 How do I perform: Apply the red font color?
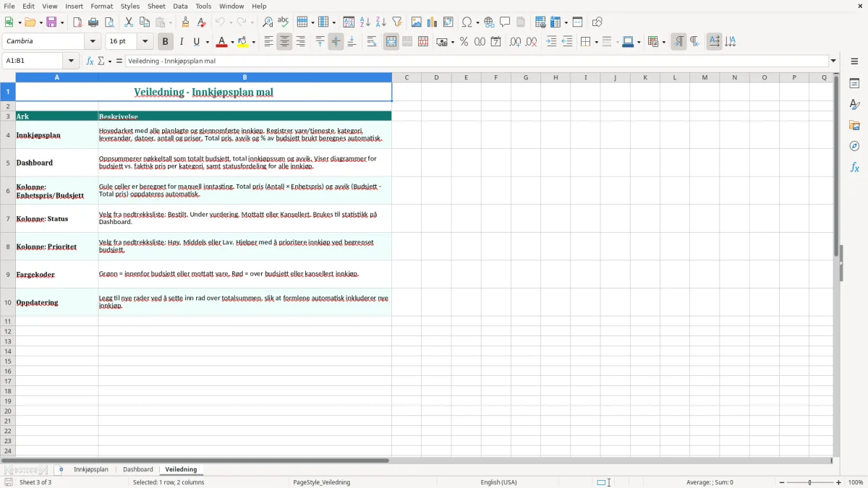(221, 42)
